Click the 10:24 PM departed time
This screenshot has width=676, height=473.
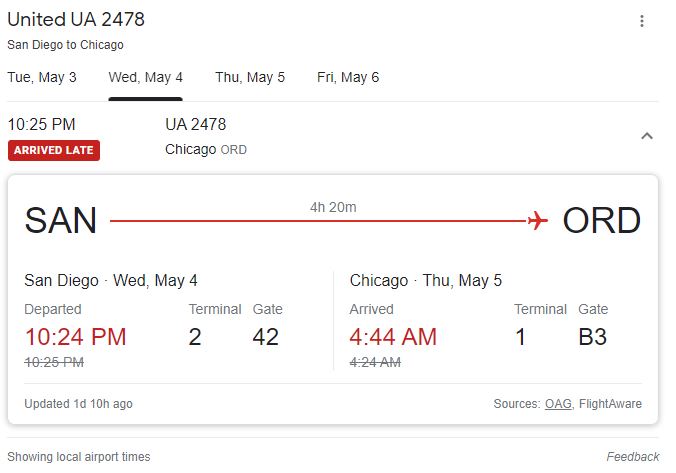pos(75,337)
